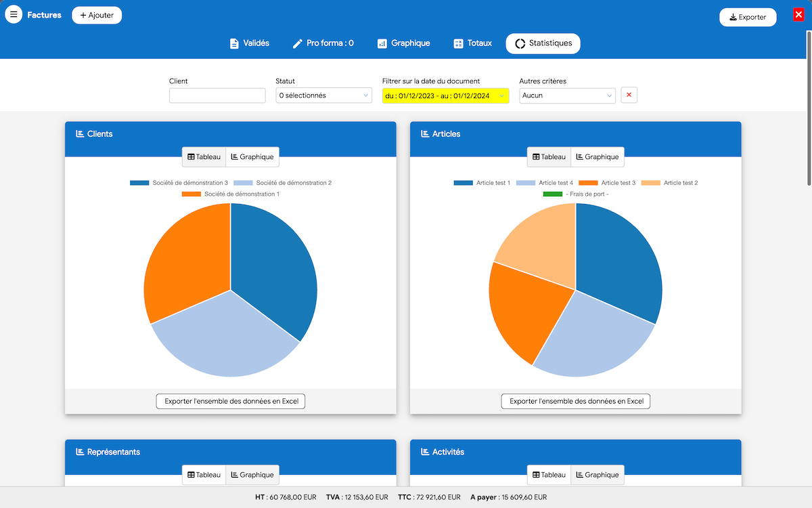Click the Représentants panel chart icon

(80, 452)
